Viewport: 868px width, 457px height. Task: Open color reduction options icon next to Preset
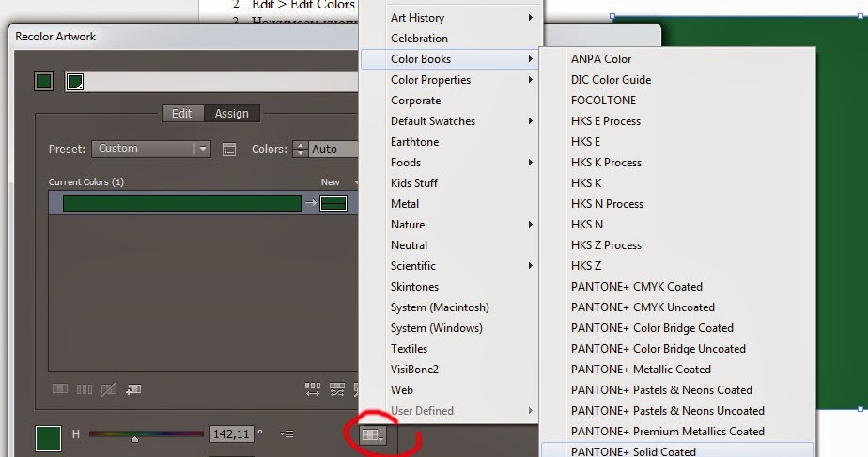[x=229, y=149]
